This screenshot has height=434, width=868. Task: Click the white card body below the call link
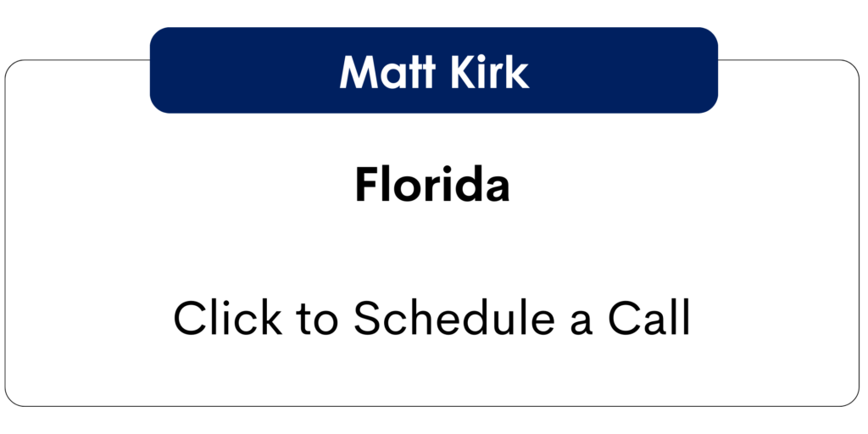(432, 376)
